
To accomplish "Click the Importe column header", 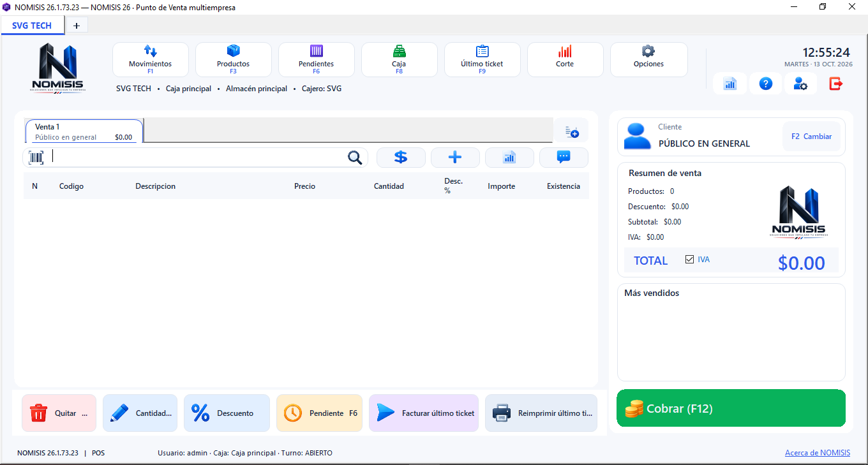I will click(501, 186).
